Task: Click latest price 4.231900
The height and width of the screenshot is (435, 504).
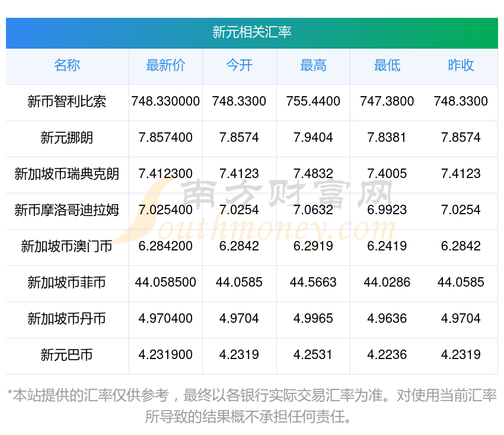Action: (x=165, y=355)
